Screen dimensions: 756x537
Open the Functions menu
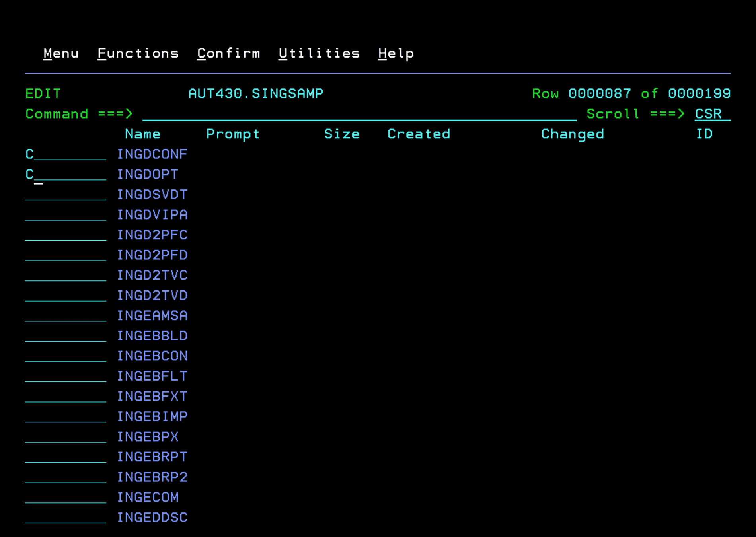click(138, 53)
